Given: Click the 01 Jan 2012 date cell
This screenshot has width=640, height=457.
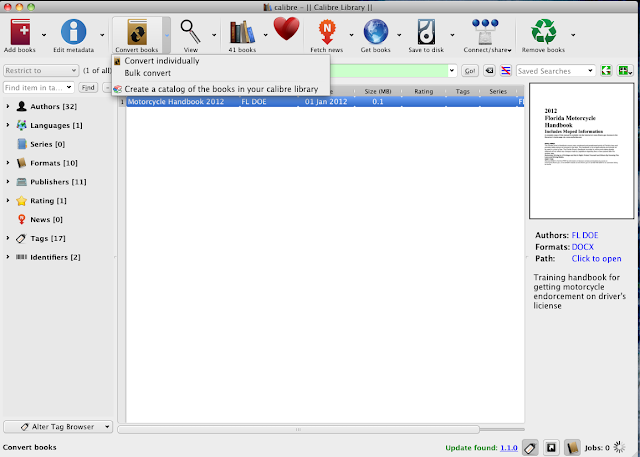Looking at the screenshot, I should [326, 102].
